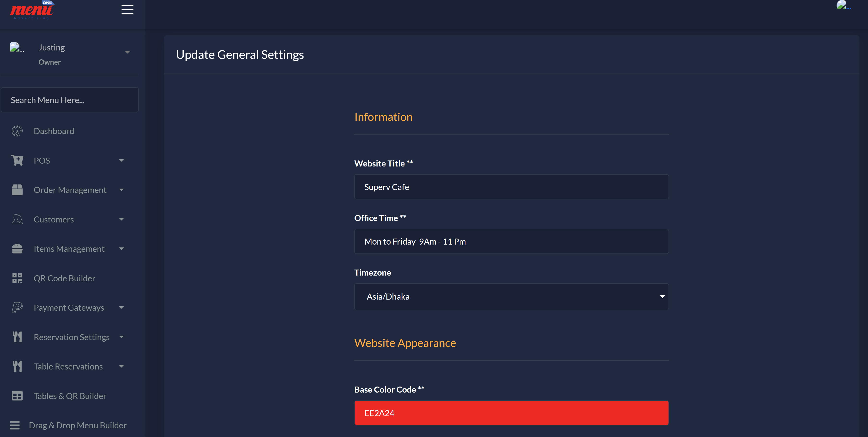Click the Customers icon in the sidebar
The image size is (868, 437).
[17, 219]
